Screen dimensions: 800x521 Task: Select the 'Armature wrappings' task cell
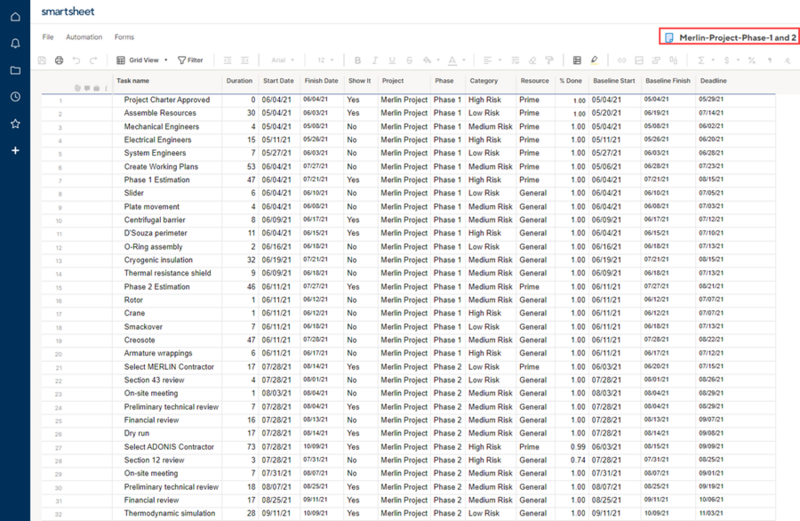pos(167,353)
